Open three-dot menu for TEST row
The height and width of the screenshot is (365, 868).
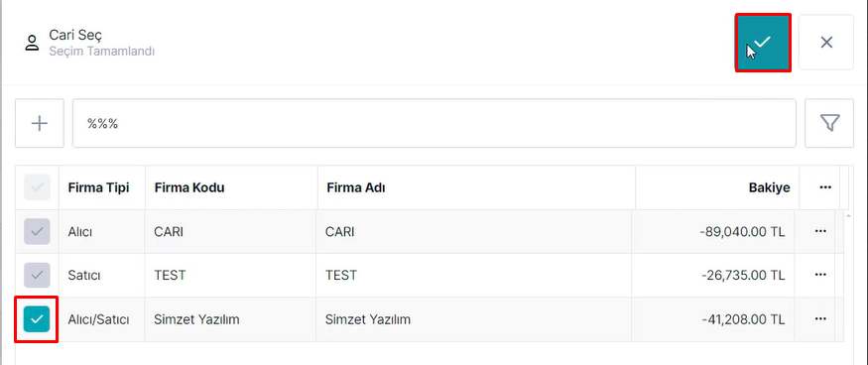(x=820, y=276)
